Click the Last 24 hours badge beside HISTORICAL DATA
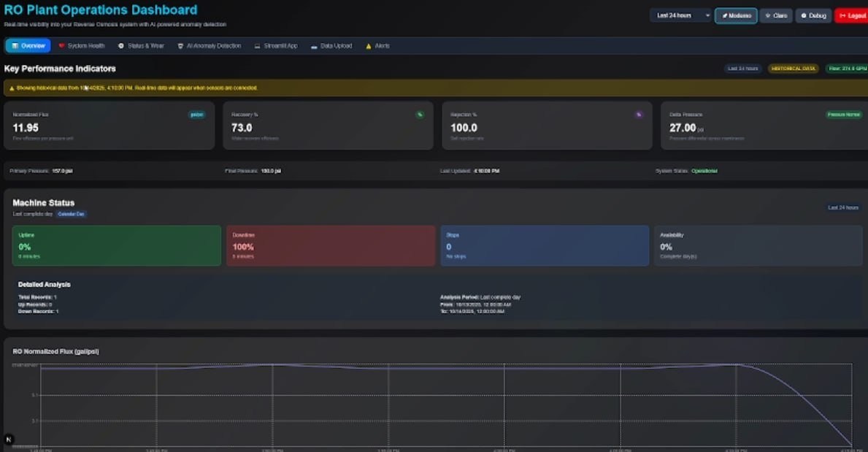This screenshot has height=452, width=868. tap(743, 68)
